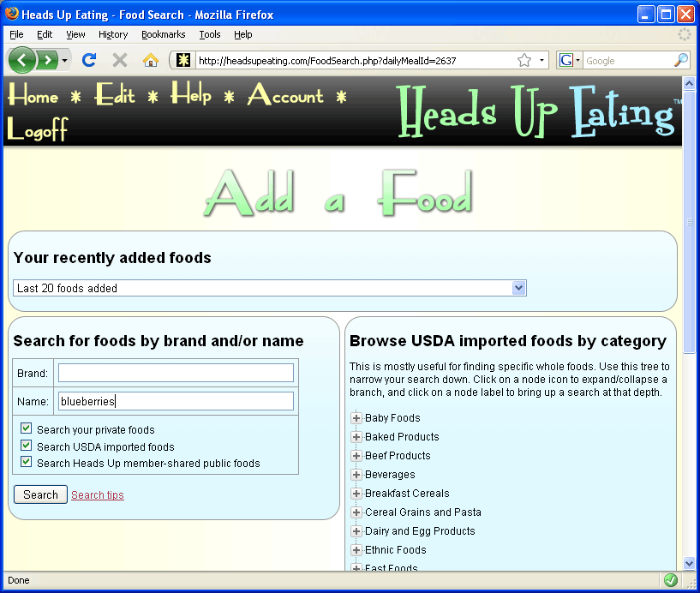The image size is (700, 593).
Task: Expand the Beef Products node
Action: coord(356,456)
